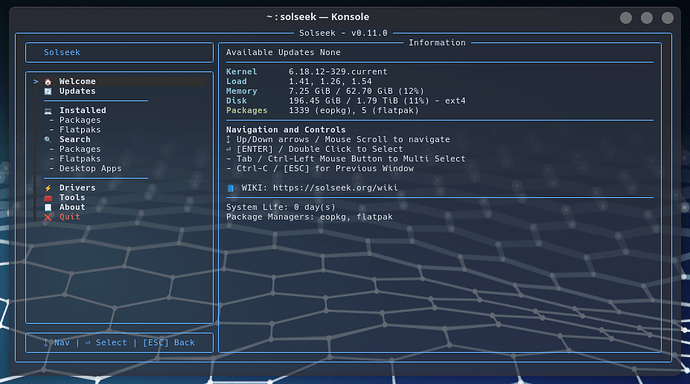
Task: Open the Updates menu entry
Action: [77, 91]
